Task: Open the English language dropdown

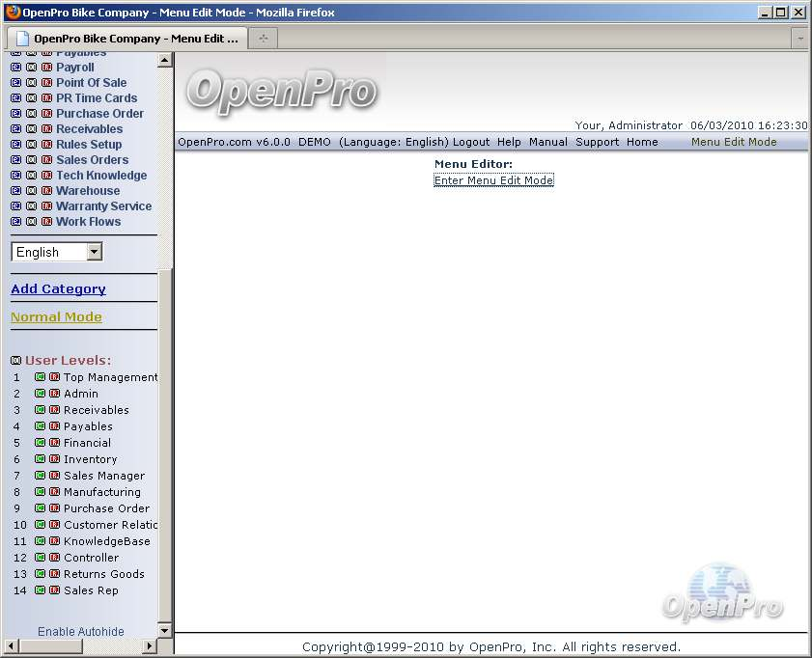Action: (x=94, y=252)
